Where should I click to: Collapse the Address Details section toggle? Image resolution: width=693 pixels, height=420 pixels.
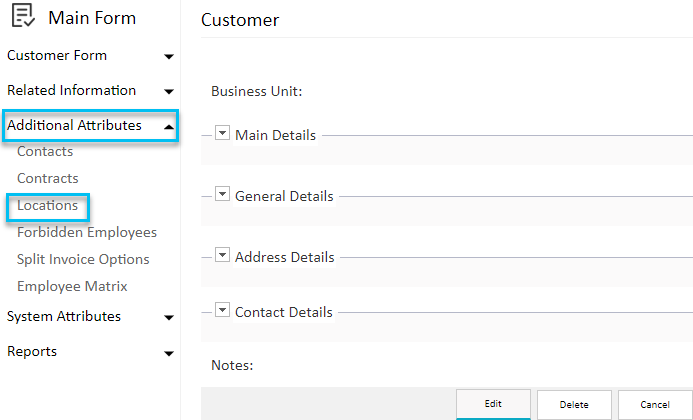point(222,255)
